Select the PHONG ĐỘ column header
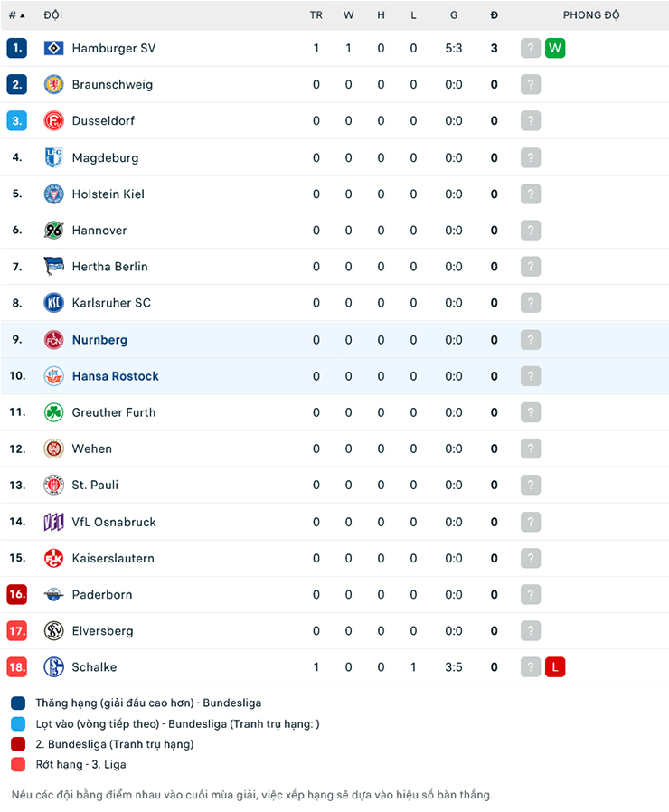 click(x=591, y=14)
